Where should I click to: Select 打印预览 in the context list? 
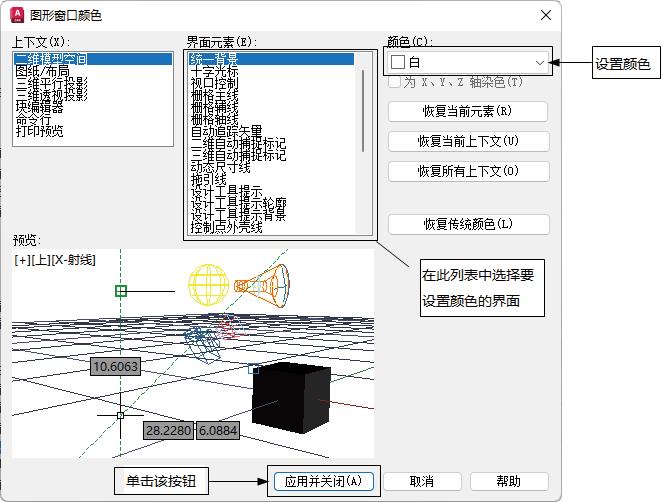pos(40,131)
